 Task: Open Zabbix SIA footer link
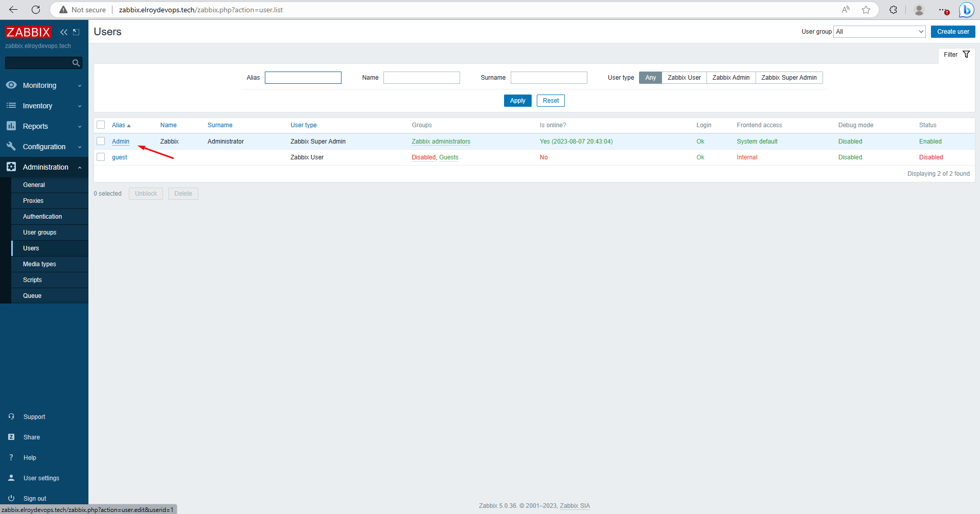tap(575, 506)
